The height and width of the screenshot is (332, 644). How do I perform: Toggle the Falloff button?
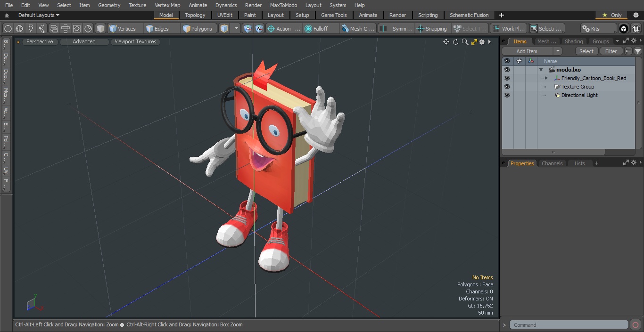click(x=321, y=29)
